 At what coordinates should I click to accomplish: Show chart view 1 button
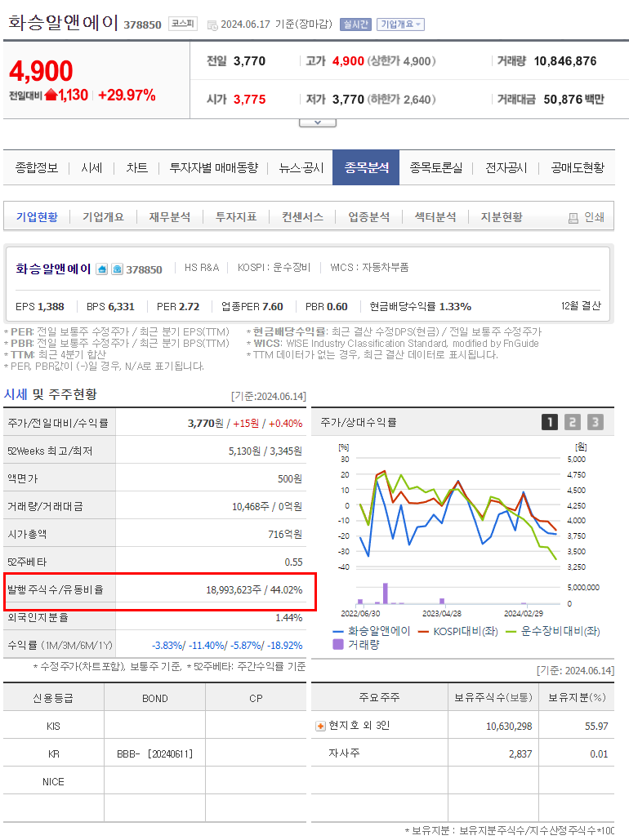(550, 422)
